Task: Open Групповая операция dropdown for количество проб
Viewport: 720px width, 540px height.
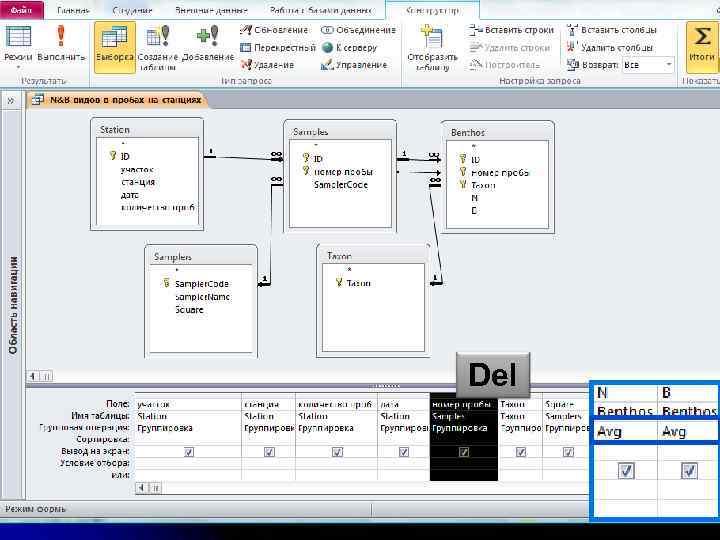Action: click(337, 428)
